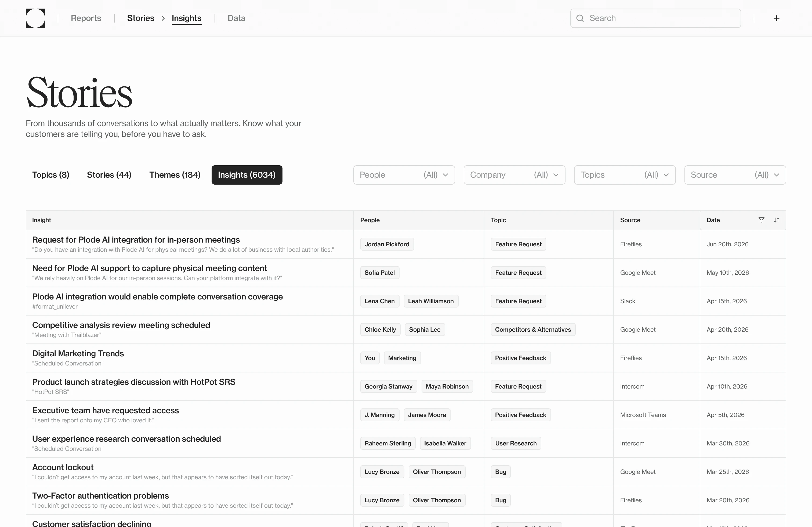Switch to the Topics (8) tab
Viewport: 812px width, 527px height.
(x=51, y=175)
